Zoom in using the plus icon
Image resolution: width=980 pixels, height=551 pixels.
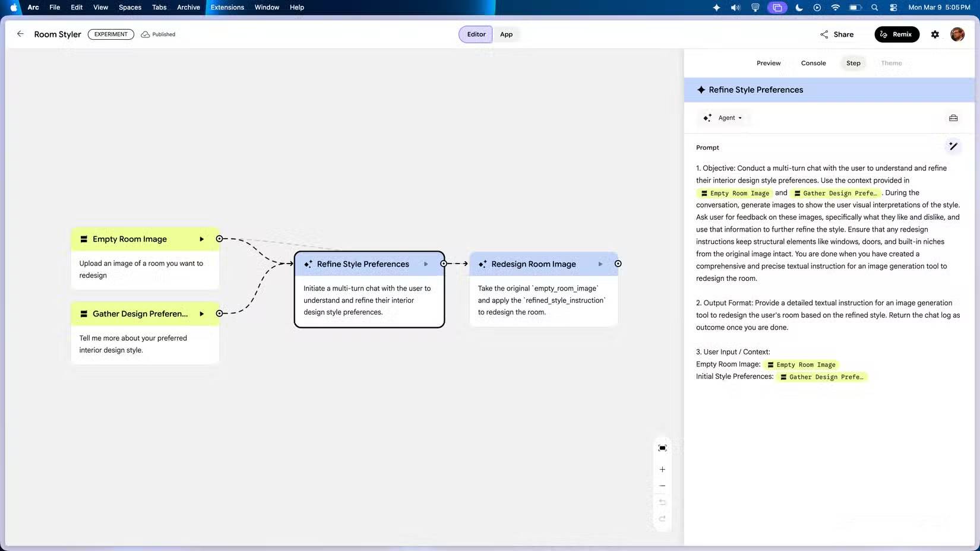pyautogui.click(x=662, y=470)
